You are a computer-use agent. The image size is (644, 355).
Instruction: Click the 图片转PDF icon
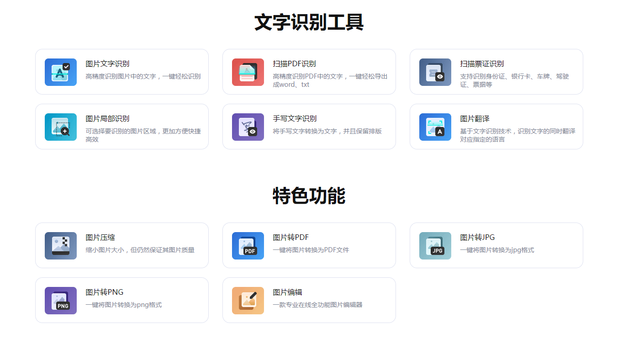(x=248, y=245)
